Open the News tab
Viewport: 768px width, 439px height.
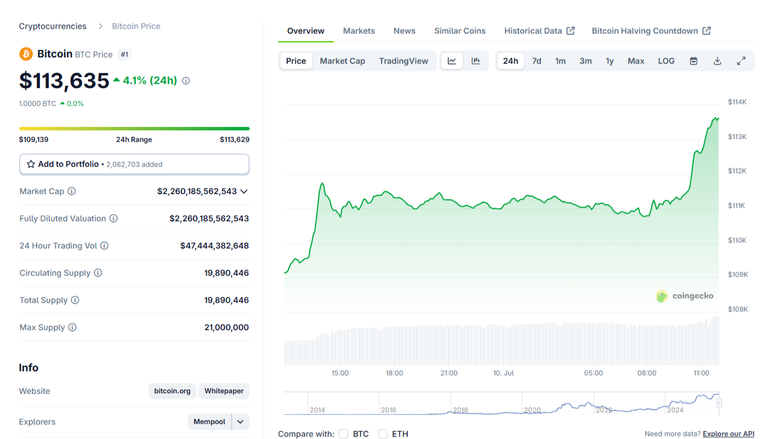tap(404, 31)
